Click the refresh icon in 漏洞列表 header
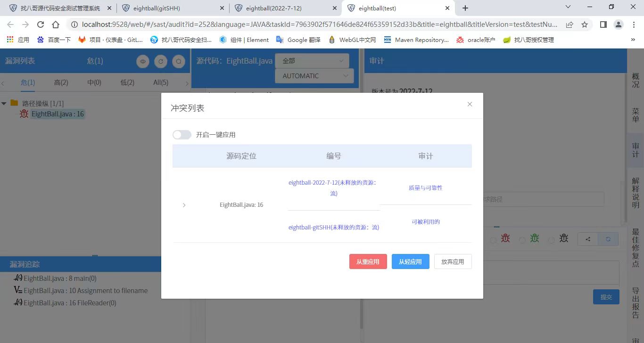Image resolution: width=644 pixels, height=343 pixels. point(161,61)
